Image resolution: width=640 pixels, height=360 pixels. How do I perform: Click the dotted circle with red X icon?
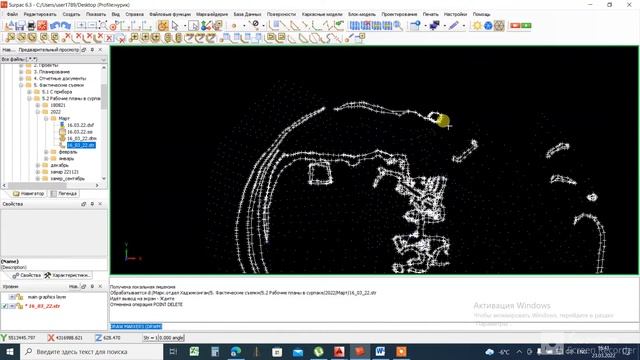(x=120, y=38)
